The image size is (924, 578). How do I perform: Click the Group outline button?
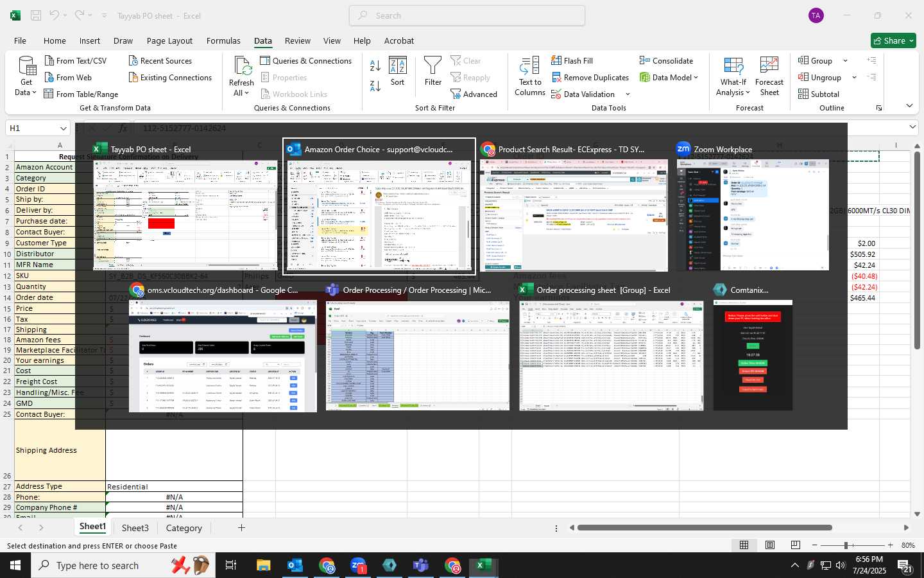[815, 60]
